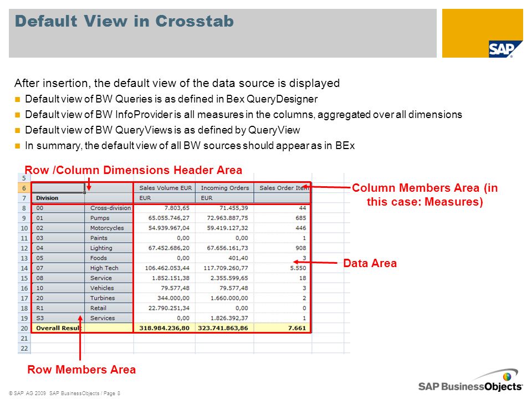Click the 'Pumps' row member cell
The height and width of the screenshot is (399, 532).
click(109, 218)
